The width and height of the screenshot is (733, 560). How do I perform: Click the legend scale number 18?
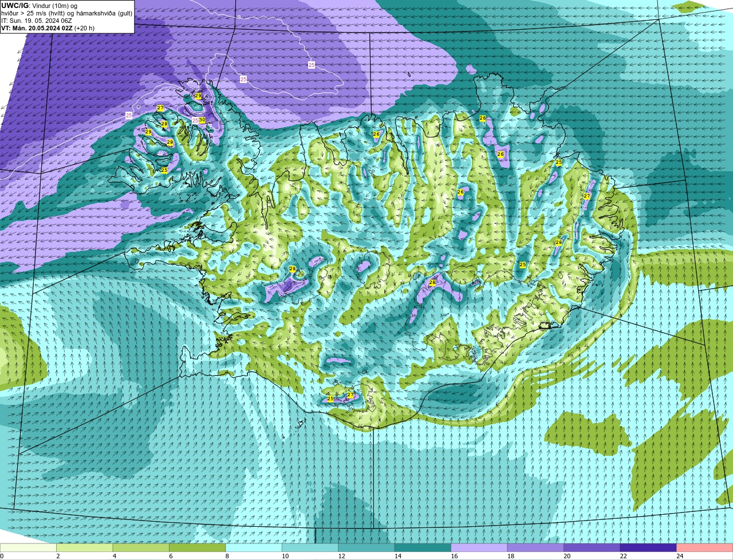coord(511,556)
